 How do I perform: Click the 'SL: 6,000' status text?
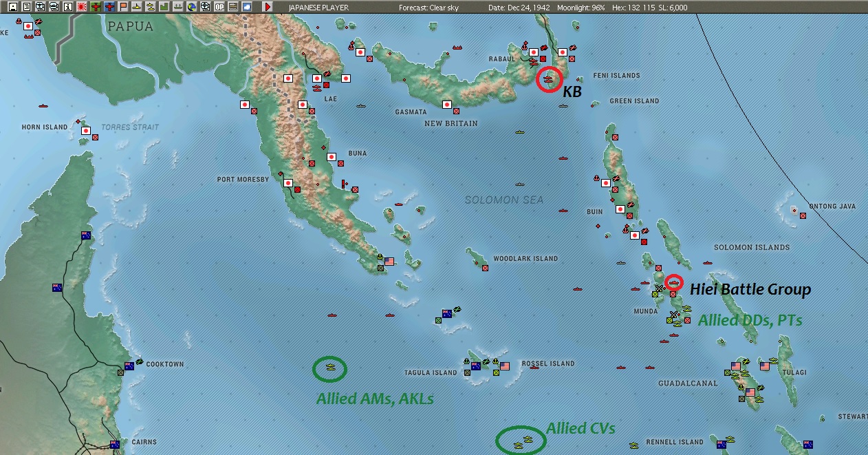[x=671, y=8]
